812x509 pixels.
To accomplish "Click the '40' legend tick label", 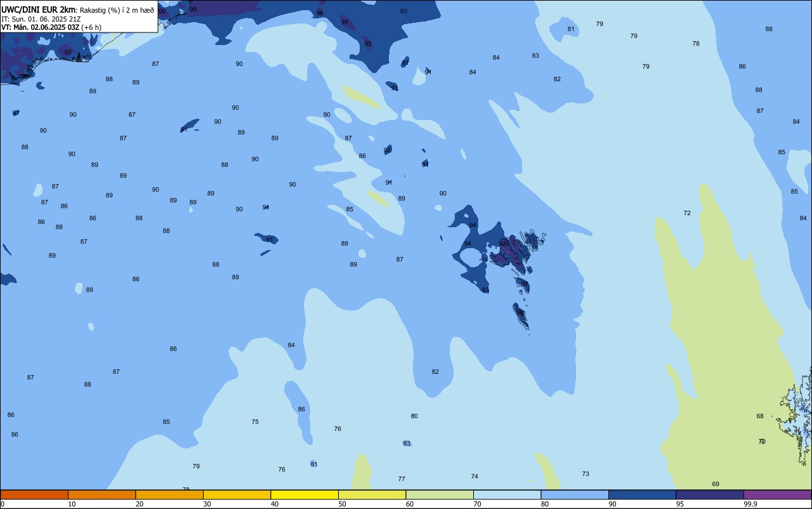I will pyautogui.click(x=275, y=504).
